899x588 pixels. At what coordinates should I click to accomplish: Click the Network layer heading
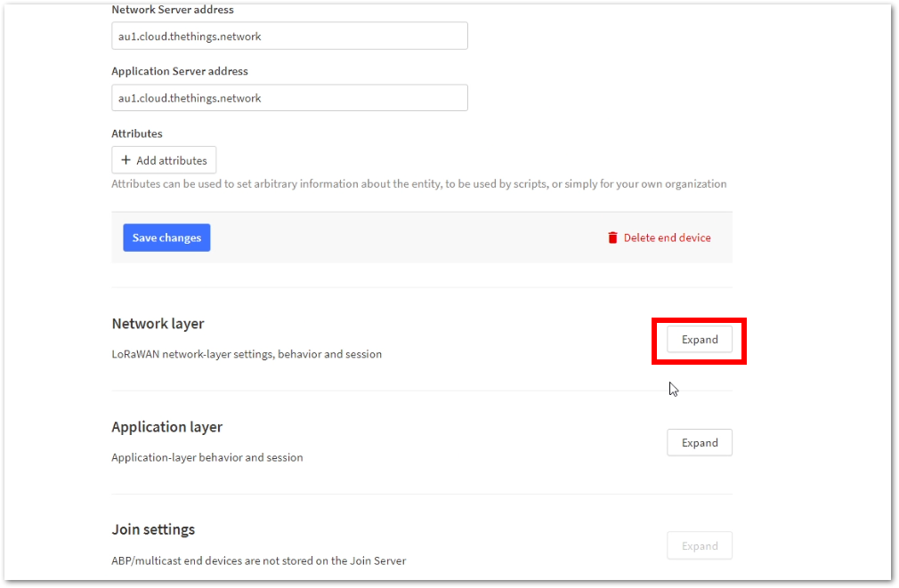tap(158, 324)
